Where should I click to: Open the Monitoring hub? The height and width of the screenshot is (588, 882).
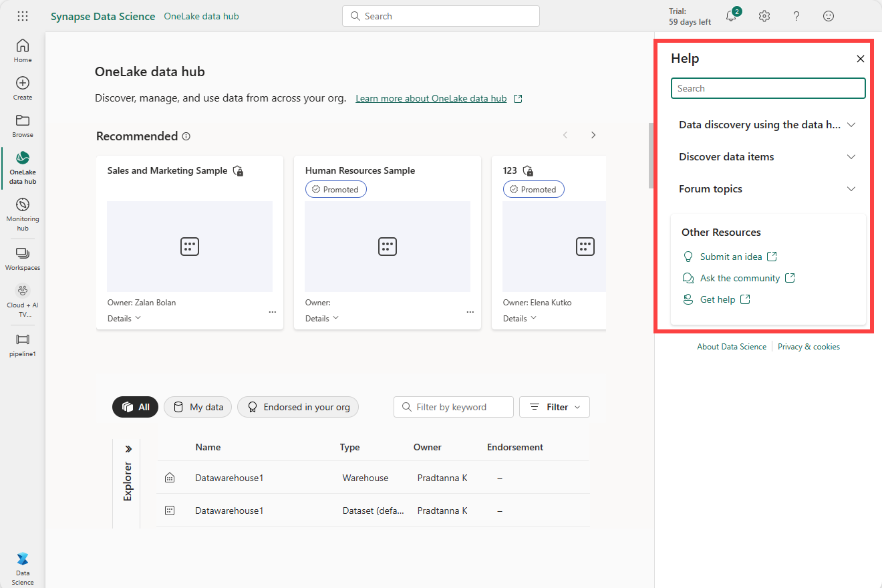coord(23,214)
